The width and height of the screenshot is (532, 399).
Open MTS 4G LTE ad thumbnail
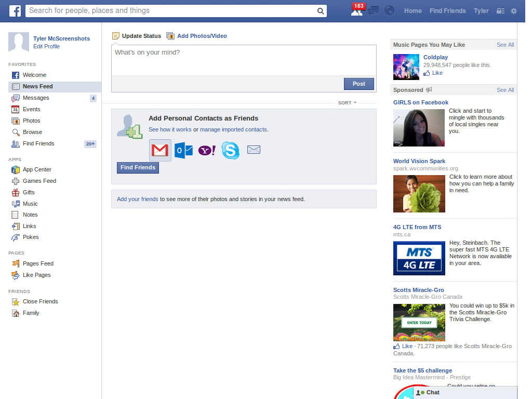click(x=419, y=258)
